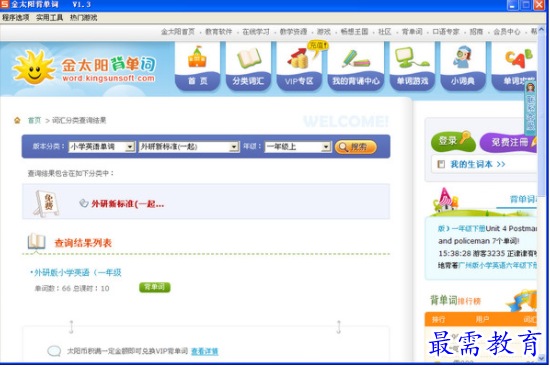Viewport: 550px width, 375px height.
Task: Click the 免费 signboard icon
Action: 46,203
